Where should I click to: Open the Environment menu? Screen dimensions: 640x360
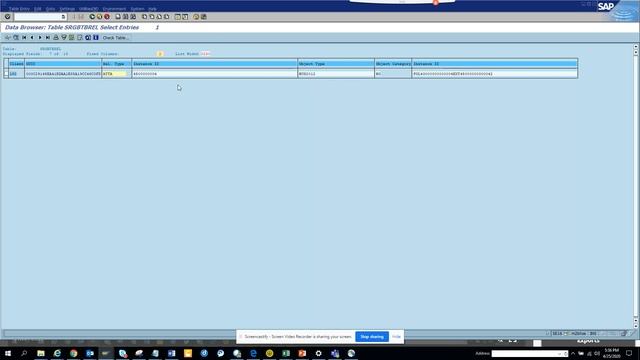click(x=114, y=9)
